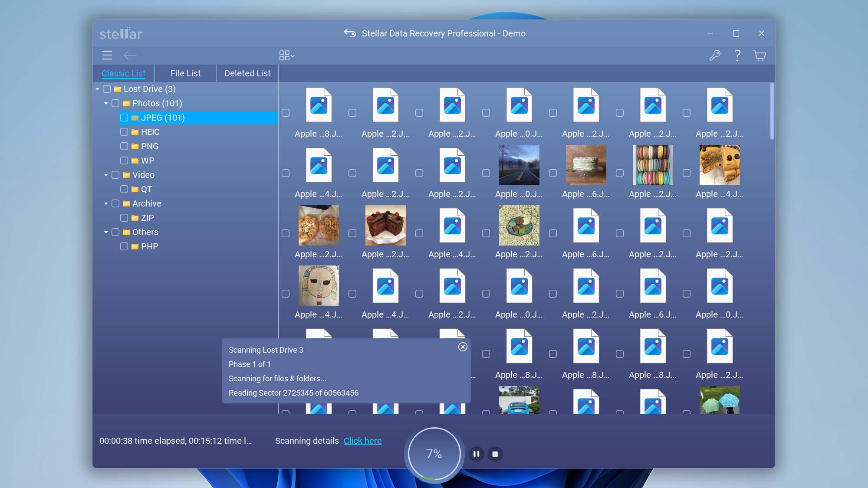The image size is (868, 488).
Task: Pause the scan
Action: tap(476, 454)
